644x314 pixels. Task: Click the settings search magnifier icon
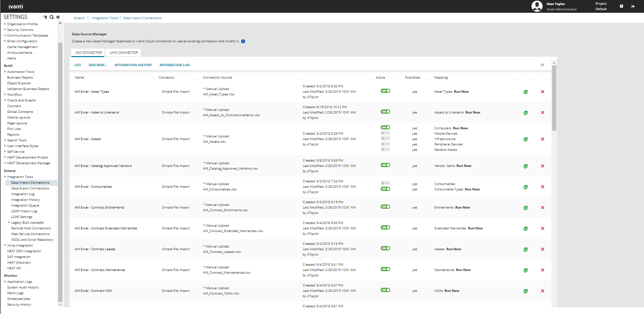(x=52, y=17)
